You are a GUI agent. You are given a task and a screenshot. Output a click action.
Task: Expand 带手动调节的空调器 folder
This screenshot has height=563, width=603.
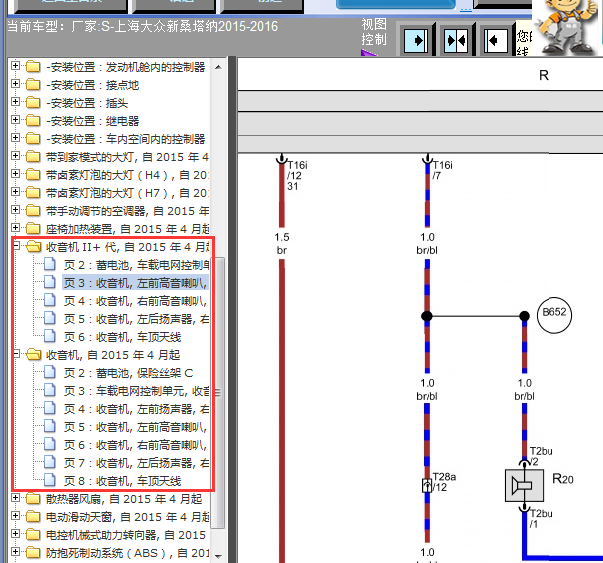pyautogui.click(x=15, y=210)
